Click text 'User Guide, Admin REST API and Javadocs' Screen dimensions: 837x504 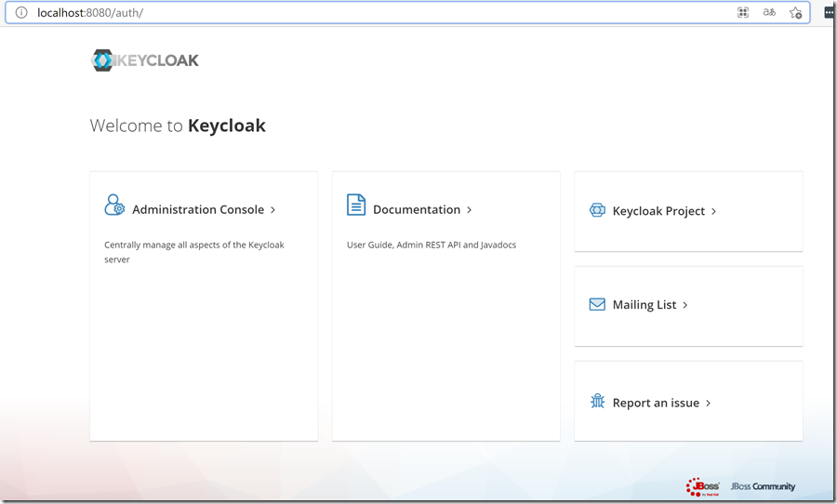coord(432,245)
